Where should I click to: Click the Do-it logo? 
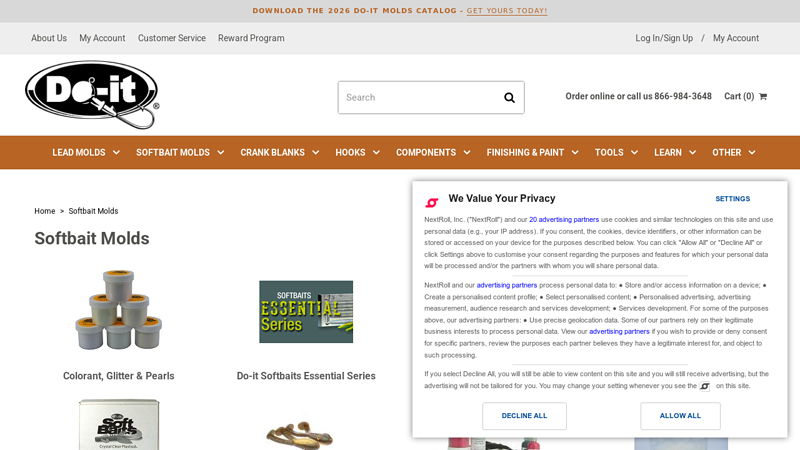point(92,95)
